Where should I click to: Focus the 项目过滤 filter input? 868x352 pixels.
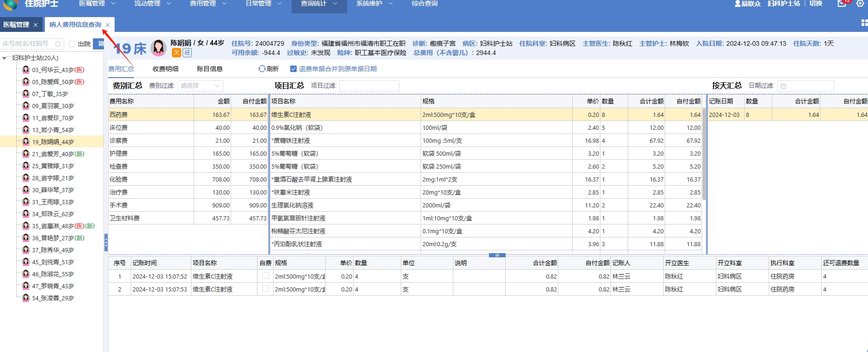pos(369,86)
